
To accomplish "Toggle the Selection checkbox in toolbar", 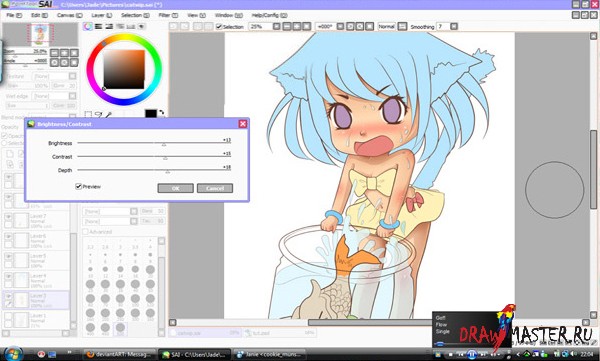I will click(x=219, y=26).
